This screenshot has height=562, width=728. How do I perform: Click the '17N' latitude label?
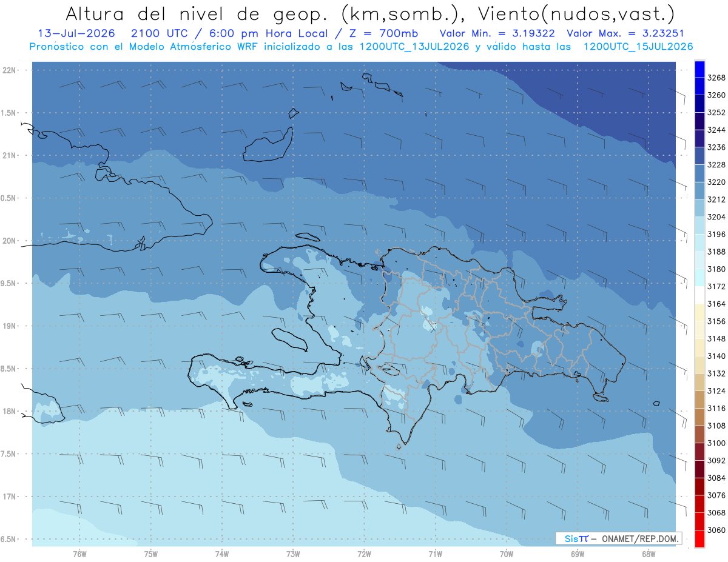(9, 497)
